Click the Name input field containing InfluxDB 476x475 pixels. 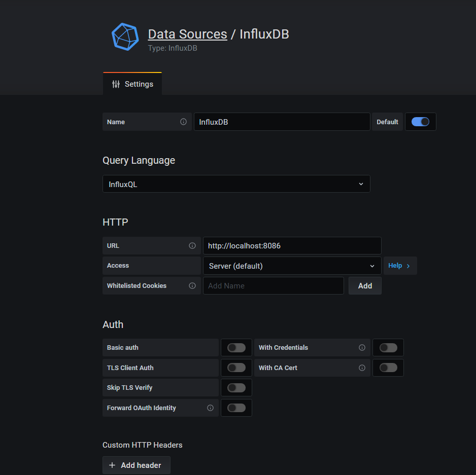(x=282, y=122)
